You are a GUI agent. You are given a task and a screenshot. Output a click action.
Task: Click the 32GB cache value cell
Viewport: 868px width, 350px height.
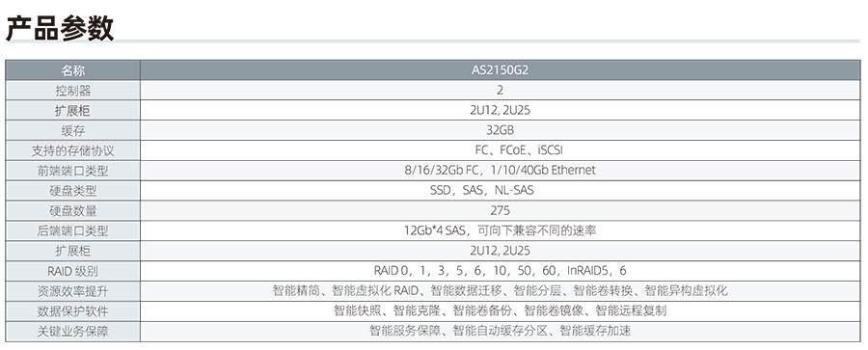[x=500, y=131]
